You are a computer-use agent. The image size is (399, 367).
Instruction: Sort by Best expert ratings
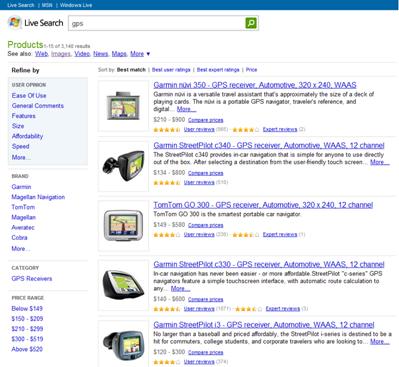point(218,70)
